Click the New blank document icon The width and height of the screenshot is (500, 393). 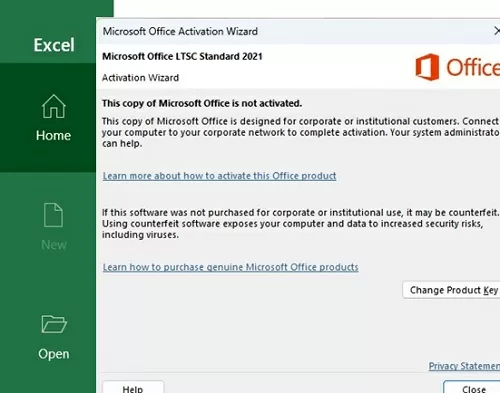pyautogui.click(x=53, y=215)
